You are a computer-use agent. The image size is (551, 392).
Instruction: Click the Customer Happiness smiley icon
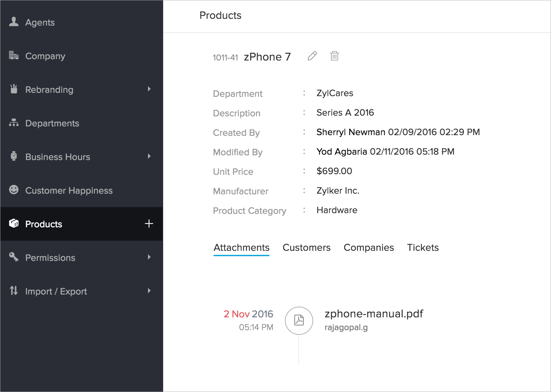(14, 190)
